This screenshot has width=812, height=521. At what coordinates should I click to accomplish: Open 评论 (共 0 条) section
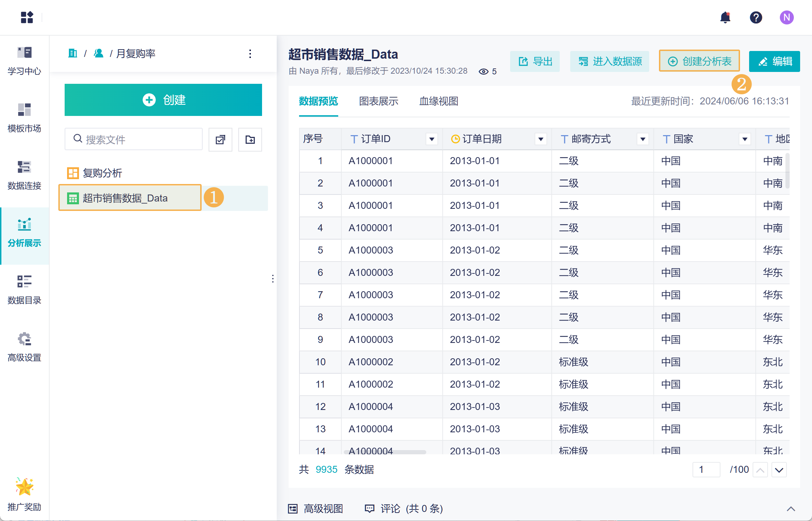[x=404, y=509]
